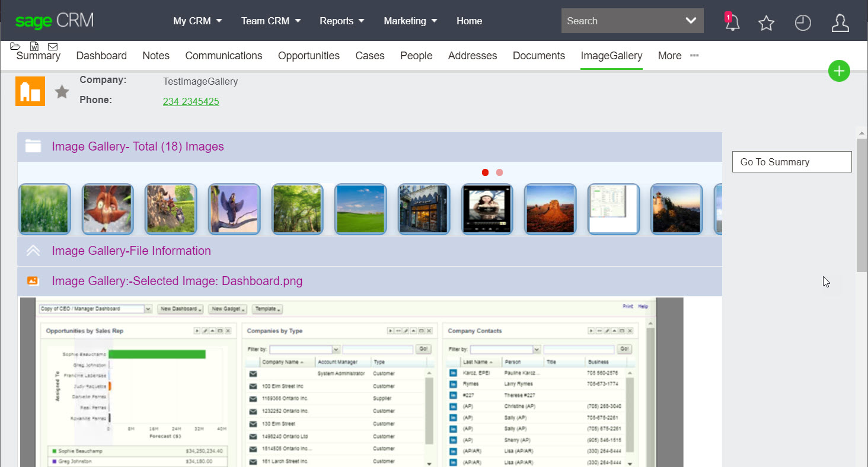This screenshot has height=467, width=868.
Task: Select the cartoon characters by tree thumbnail
Action: [x=171, y=209]
